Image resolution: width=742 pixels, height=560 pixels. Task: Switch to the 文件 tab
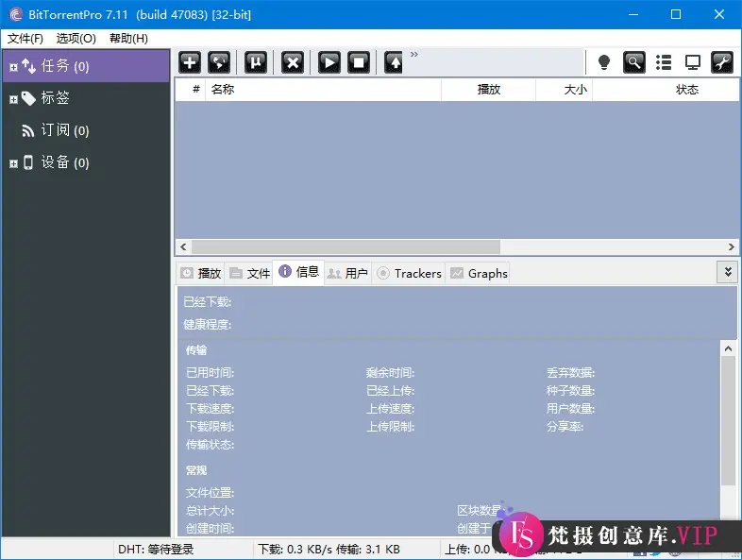(249, 273)
